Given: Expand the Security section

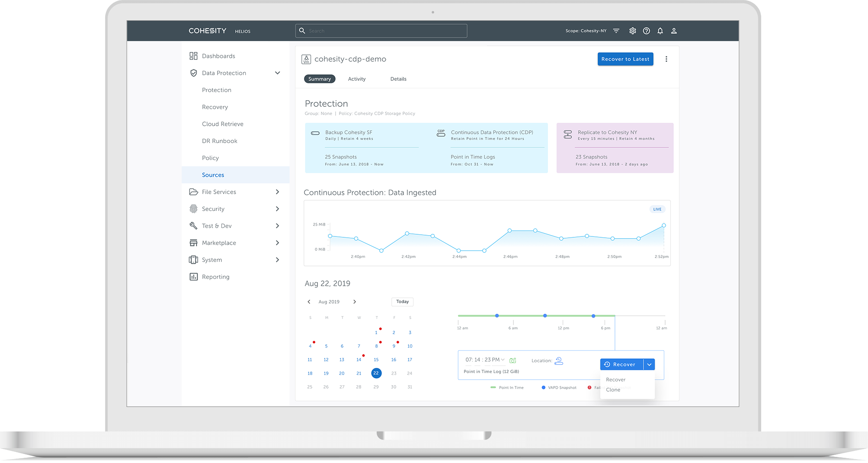Looking at the screenshot, I should tap(278, 209).
